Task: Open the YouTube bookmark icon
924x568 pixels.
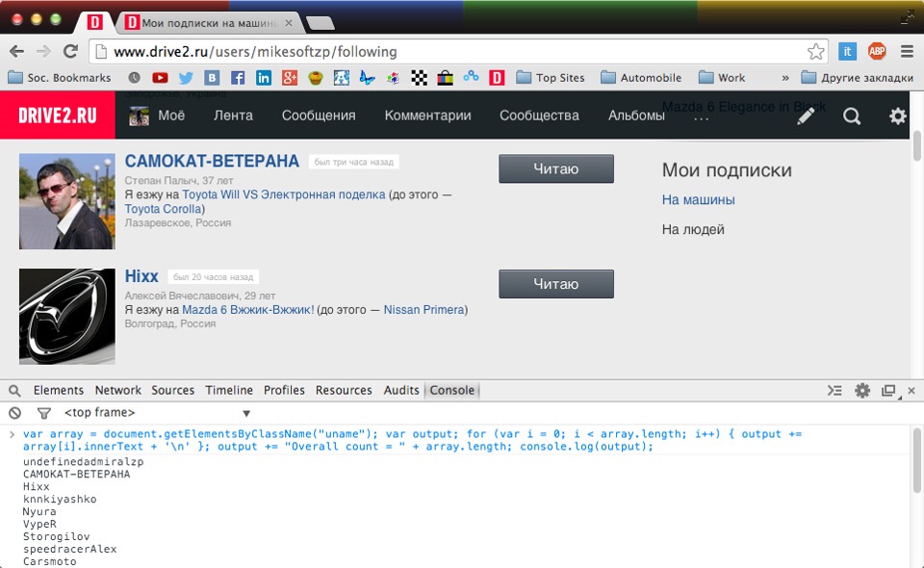Action: coord(160,78)
